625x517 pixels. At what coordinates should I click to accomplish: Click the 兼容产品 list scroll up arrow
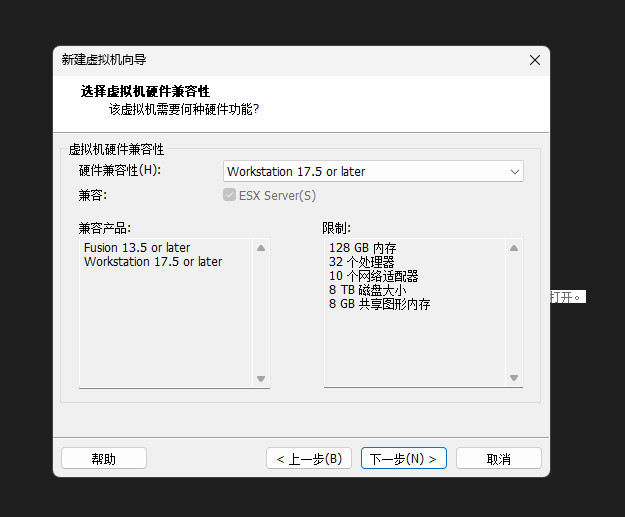261,248
